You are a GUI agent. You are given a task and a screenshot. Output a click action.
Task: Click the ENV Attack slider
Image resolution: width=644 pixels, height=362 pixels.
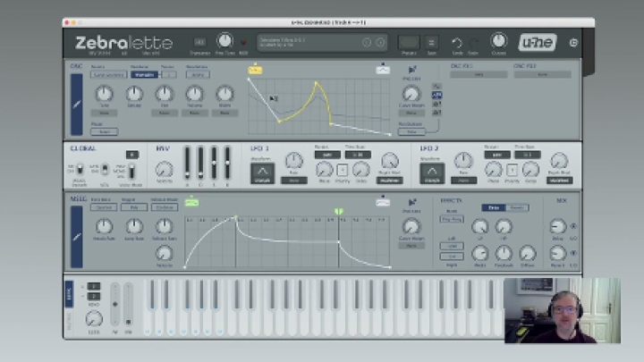pos(187,163)
